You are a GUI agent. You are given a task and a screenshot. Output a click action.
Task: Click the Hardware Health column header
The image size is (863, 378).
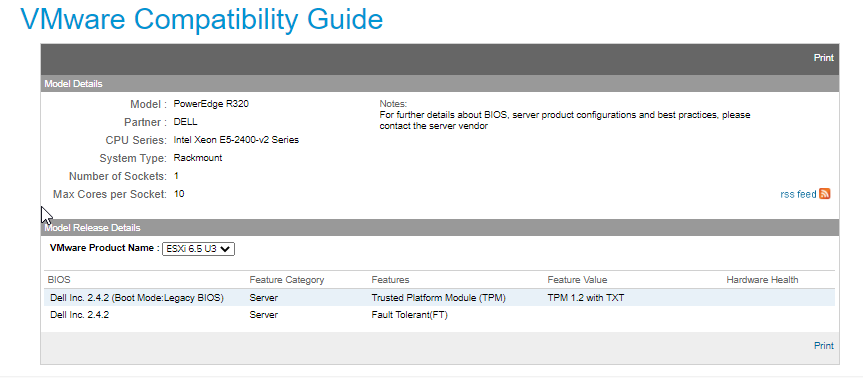click(x=762, y=280)
